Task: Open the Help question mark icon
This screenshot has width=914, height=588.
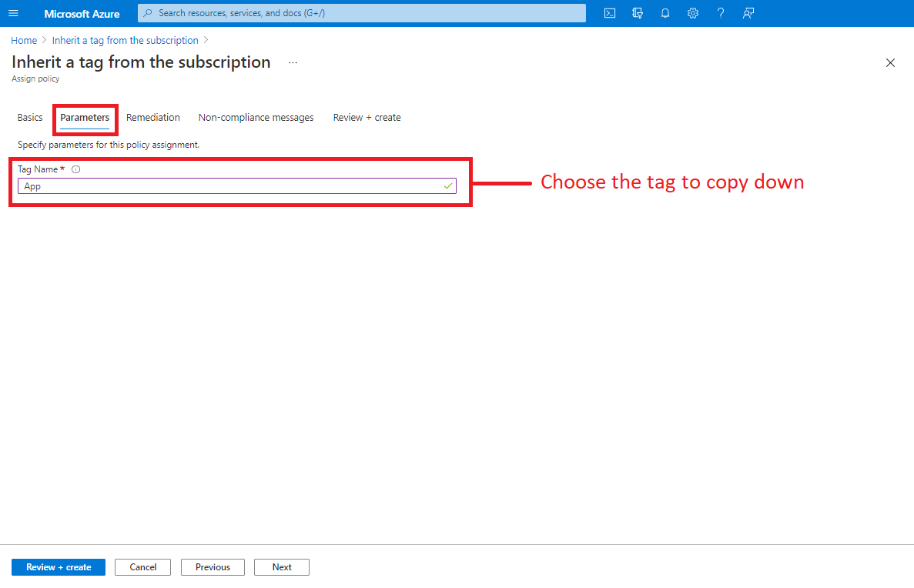Action: pos(720,13)
